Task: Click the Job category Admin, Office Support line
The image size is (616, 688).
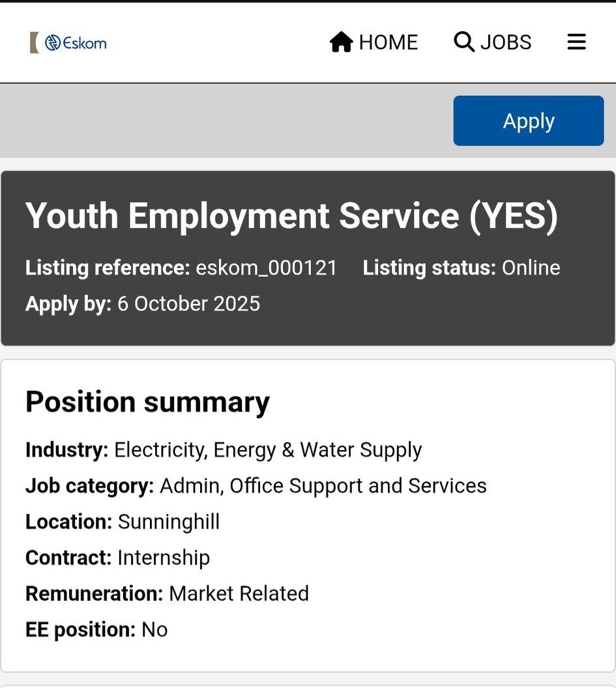Action: pos(256,486)
